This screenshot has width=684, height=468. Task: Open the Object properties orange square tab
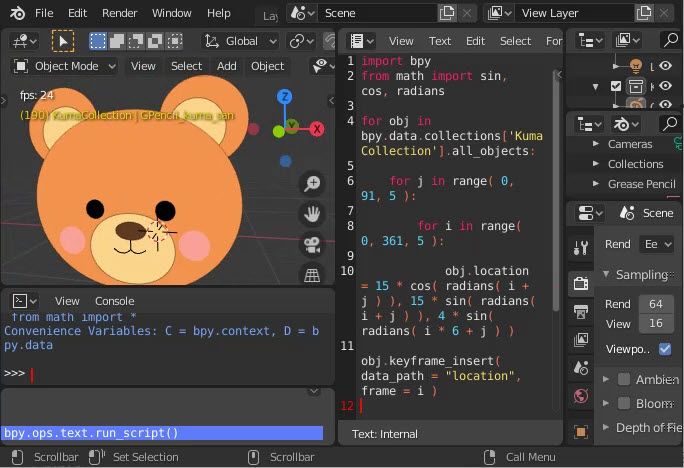[581, 431]
